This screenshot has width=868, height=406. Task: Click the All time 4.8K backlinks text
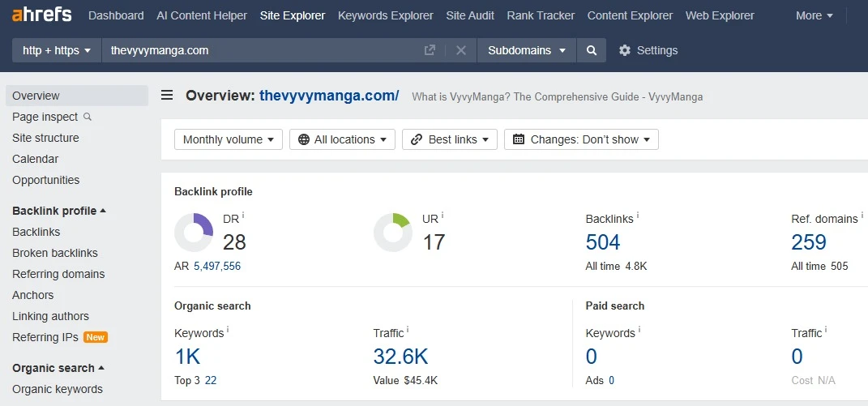pos(616,267)
